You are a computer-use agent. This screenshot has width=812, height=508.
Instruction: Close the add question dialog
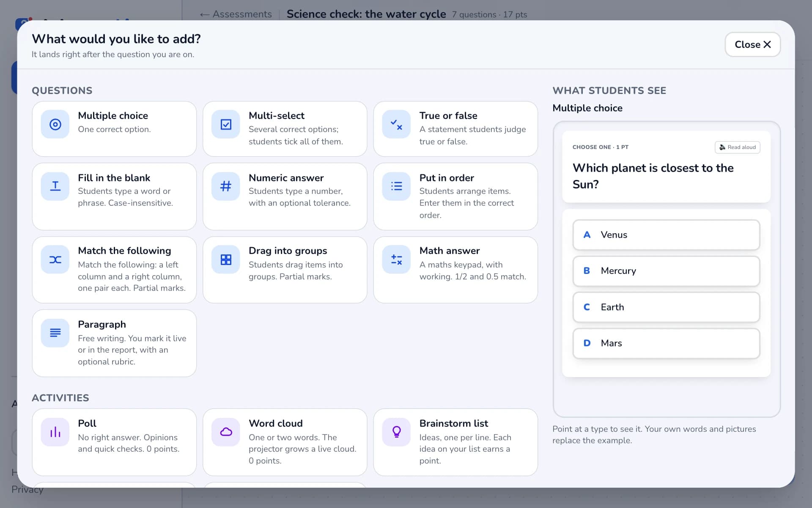[x=752, y=44]
